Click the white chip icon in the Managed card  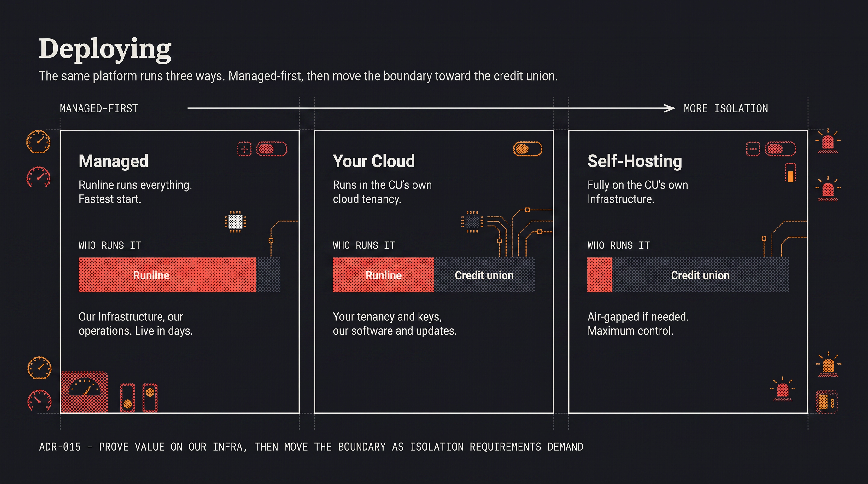tap(235, 222)
